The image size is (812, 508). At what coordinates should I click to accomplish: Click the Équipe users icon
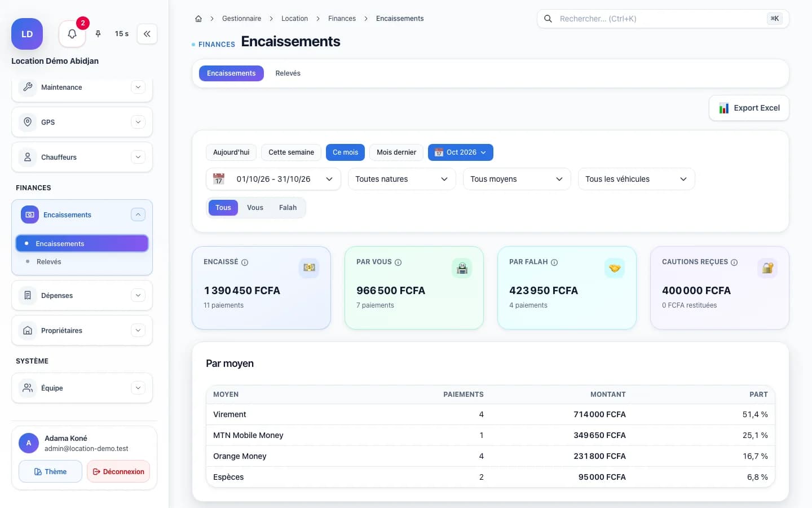coord(28,388)
